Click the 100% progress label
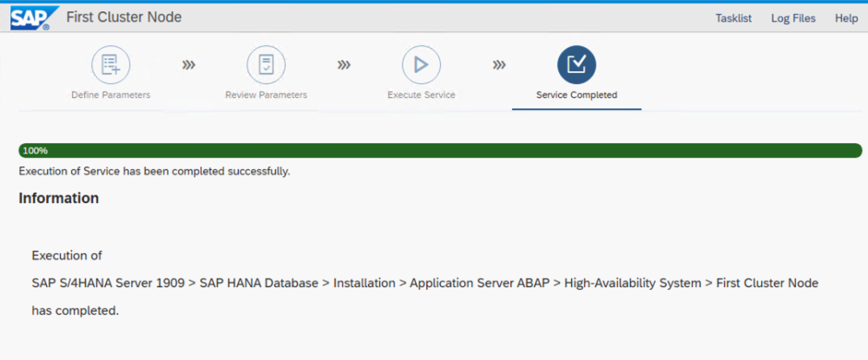Screen dimensions: 868x360 36,150
